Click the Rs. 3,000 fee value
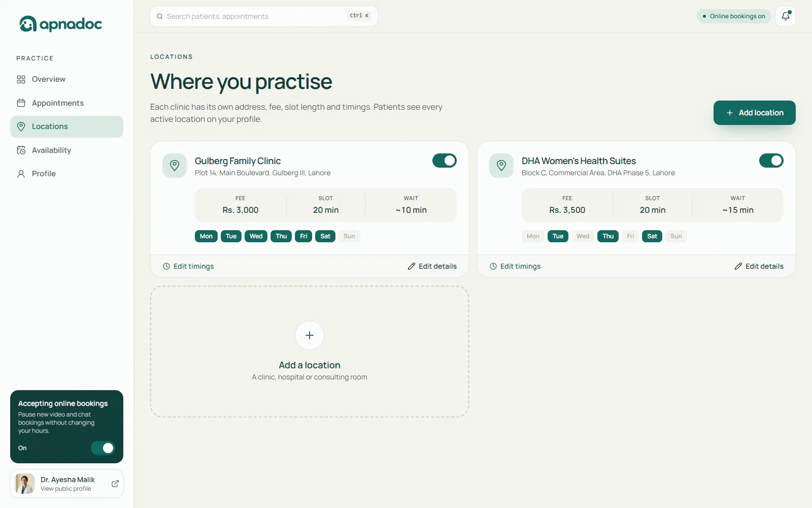Screen dimensions: 812x508 (241, 210)
